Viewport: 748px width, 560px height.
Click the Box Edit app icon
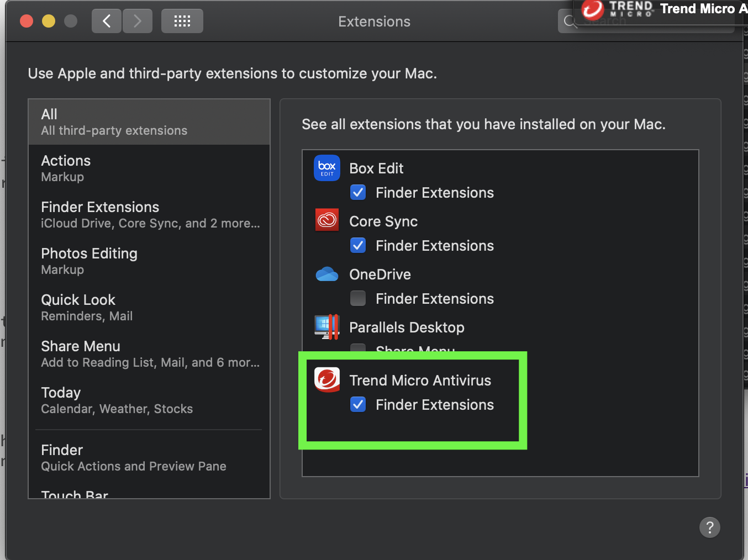(x=327, y=168)
